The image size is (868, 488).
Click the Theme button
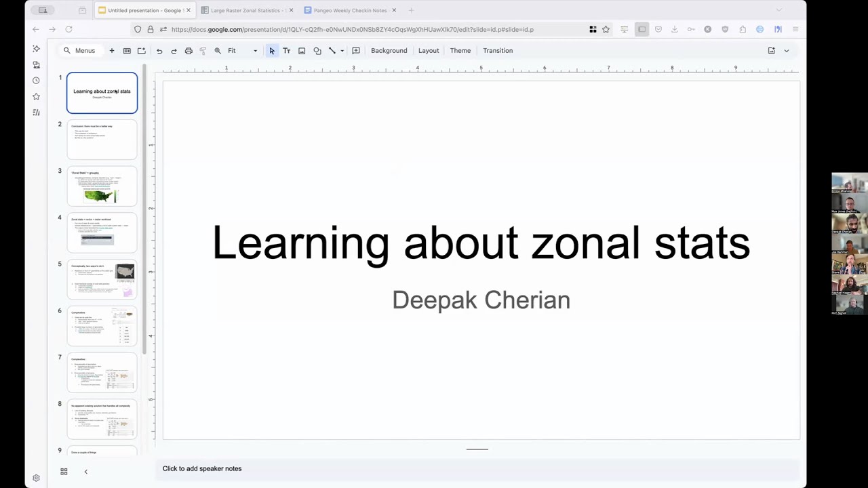460,51
